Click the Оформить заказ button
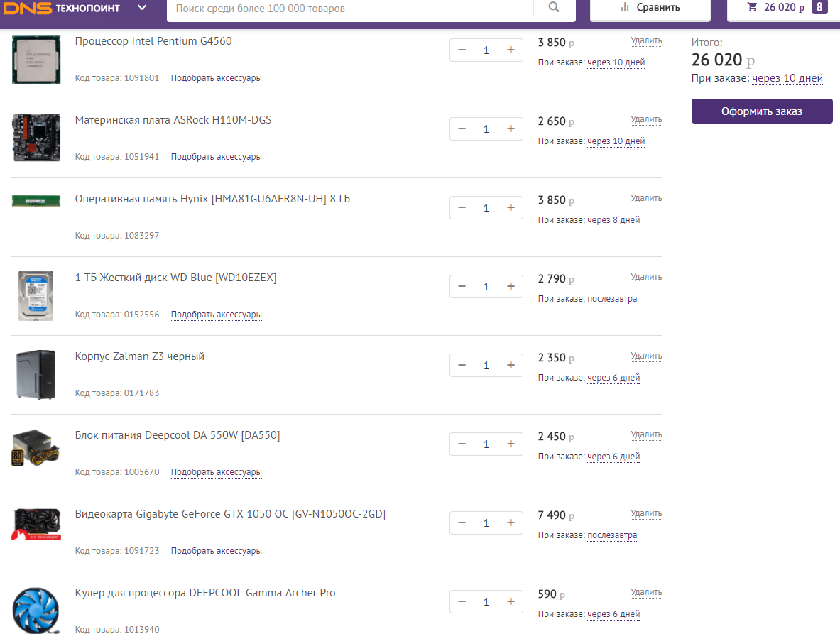840x634 pixels. (x=762, y=111)
